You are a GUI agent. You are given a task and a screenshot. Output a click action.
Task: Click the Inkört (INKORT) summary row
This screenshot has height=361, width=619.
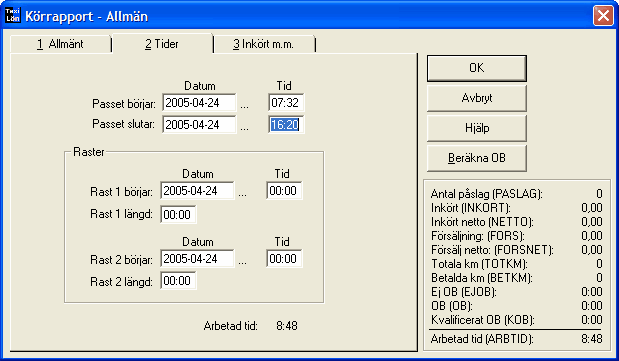[x=517, y=208]
